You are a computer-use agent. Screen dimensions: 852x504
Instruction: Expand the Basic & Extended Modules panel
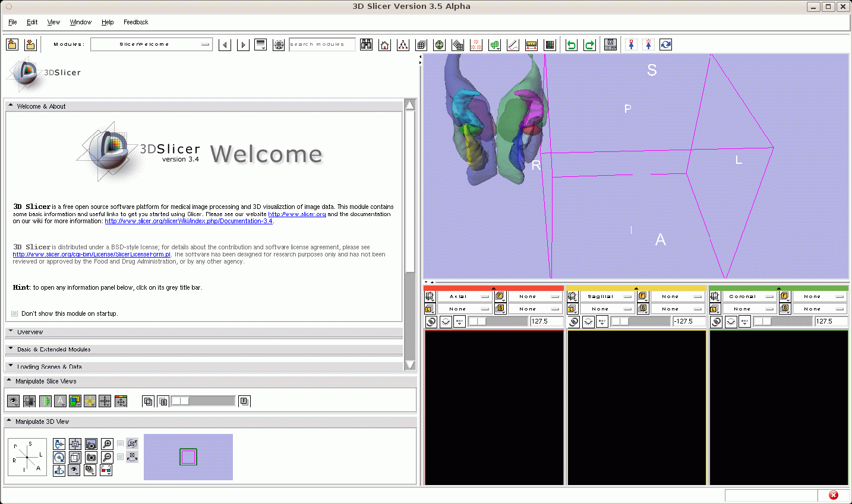204,349
